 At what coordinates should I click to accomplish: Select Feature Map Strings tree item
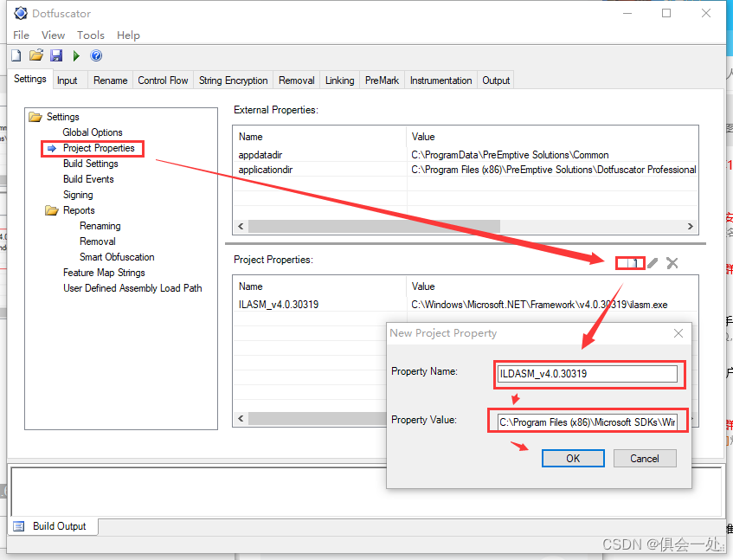point(104,273)
